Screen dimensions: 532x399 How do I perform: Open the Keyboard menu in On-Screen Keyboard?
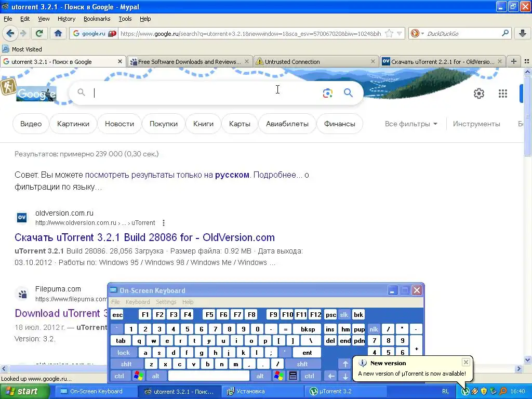[137, 302]
